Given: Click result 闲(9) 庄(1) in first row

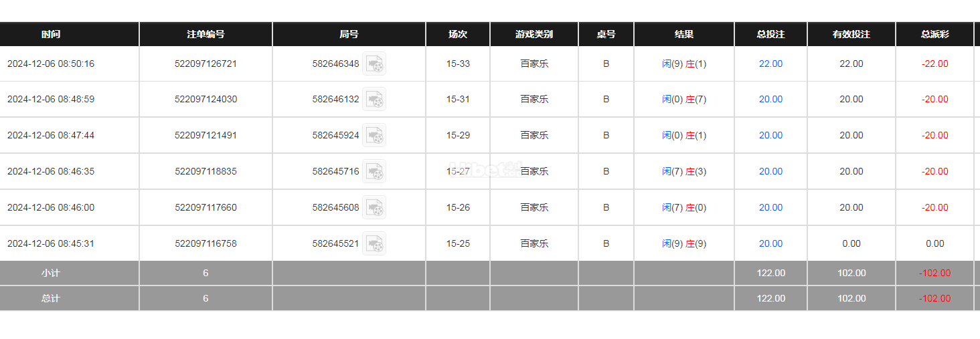Looking at the screenshot, I should [684, 64].
